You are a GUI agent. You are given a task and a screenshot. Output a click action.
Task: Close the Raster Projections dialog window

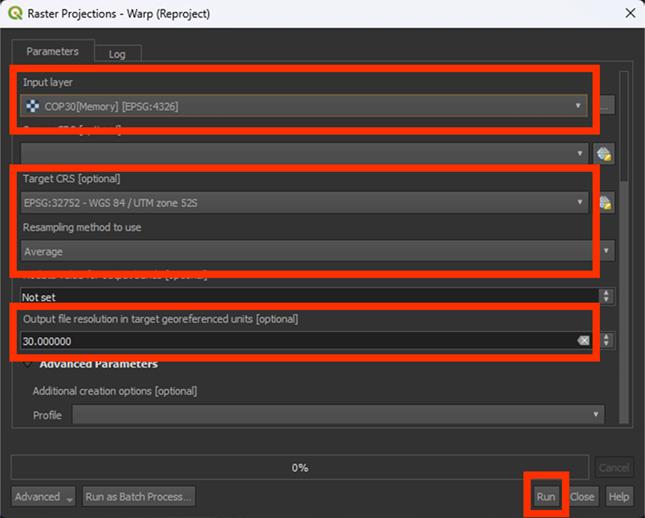click(x=628, y=13)
